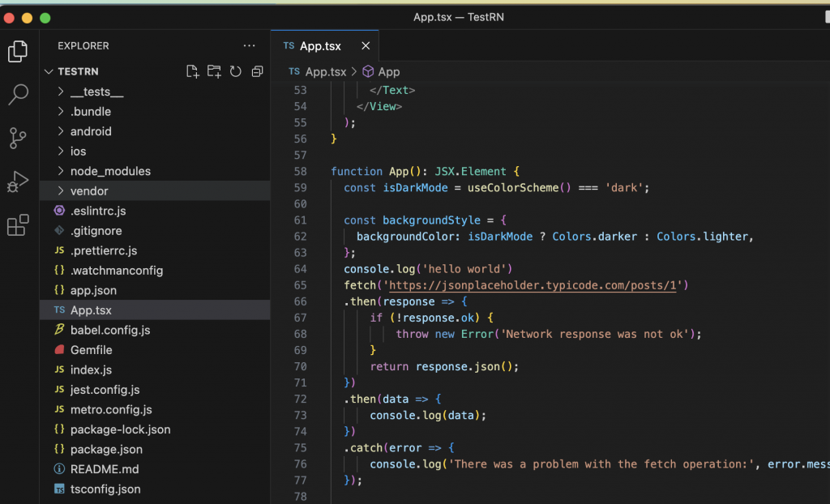
Task: Open the index.js file
Action: [155, 369]
